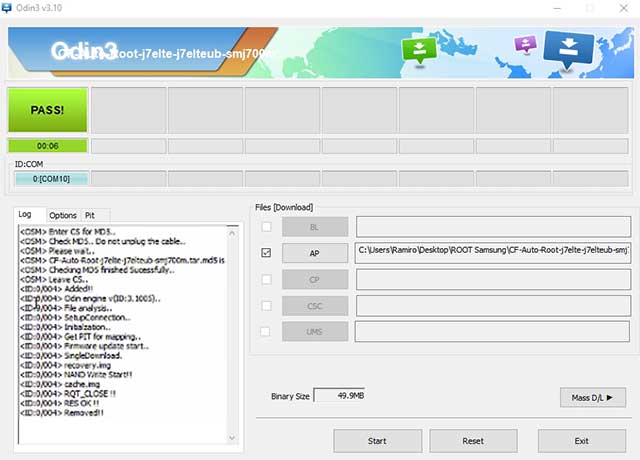The image size is (640, 460).
Task: Click the AP file path field
Action: [x=493, y=253]
